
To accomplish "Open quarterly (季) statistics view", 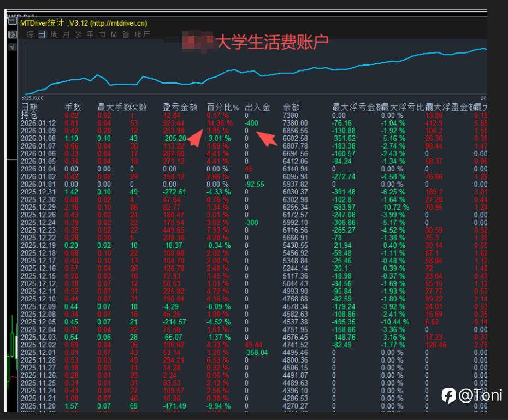I will (x=78, y=34).
